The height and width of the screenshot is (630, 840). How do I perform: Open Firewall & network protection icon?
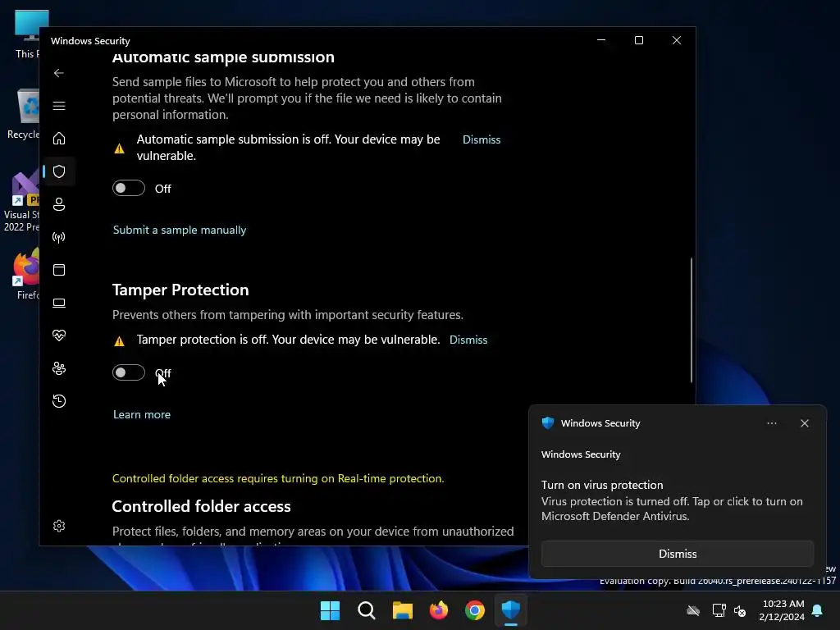59,237
